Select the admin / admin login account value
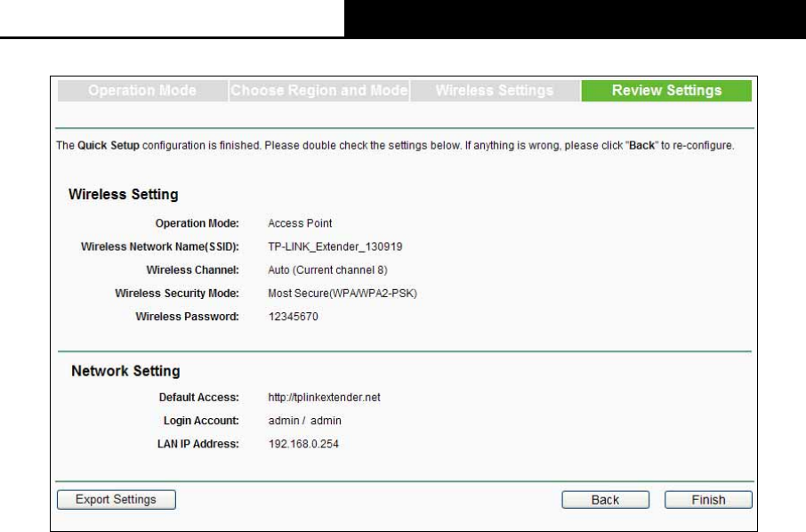The width and height of the screenshot is (806, 532). tap(304, 421)
